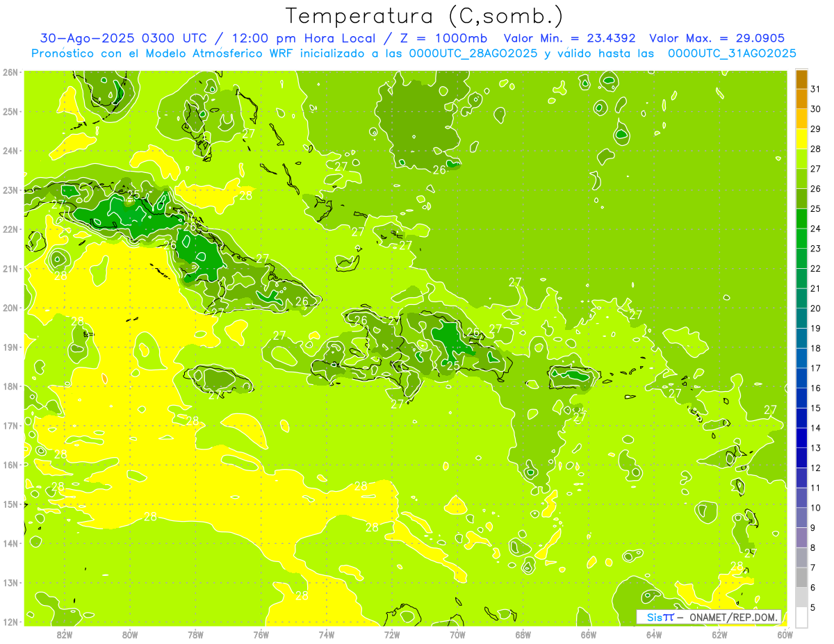
Task: Click the '19N' latitude axis label
Action: pyautogui.click(x=10, y=347)
